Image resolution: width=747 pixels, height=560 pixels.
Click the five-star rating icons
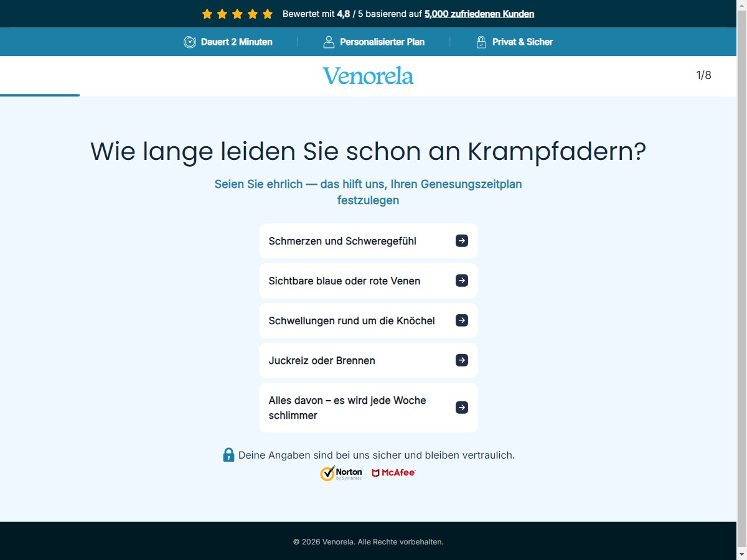(238, 14)
